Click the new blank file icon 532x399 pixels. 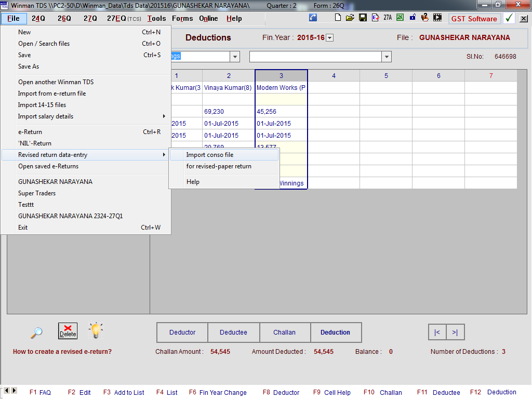click(x=338, y=18)
